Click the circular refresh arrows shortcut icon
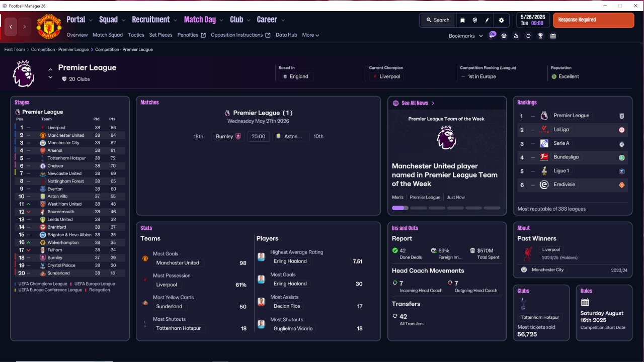 [528, 36]
